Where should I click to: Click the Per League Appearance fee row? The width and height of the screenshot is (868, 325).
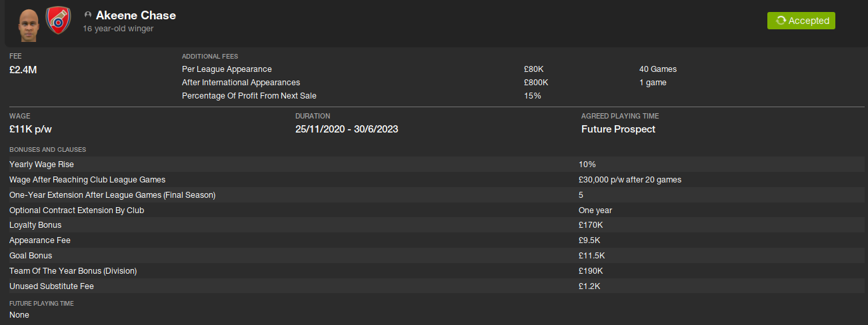tap(227, 69)
